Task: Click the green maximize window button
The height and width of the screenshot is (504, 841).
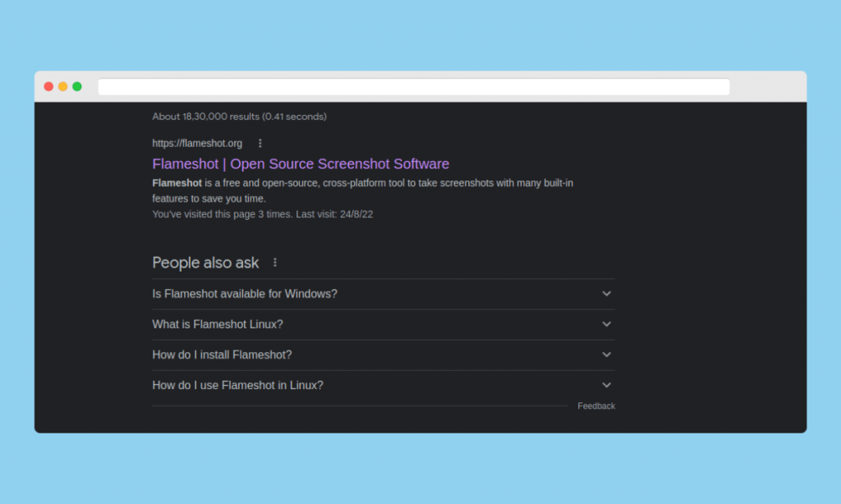Action: pos(77,86)
